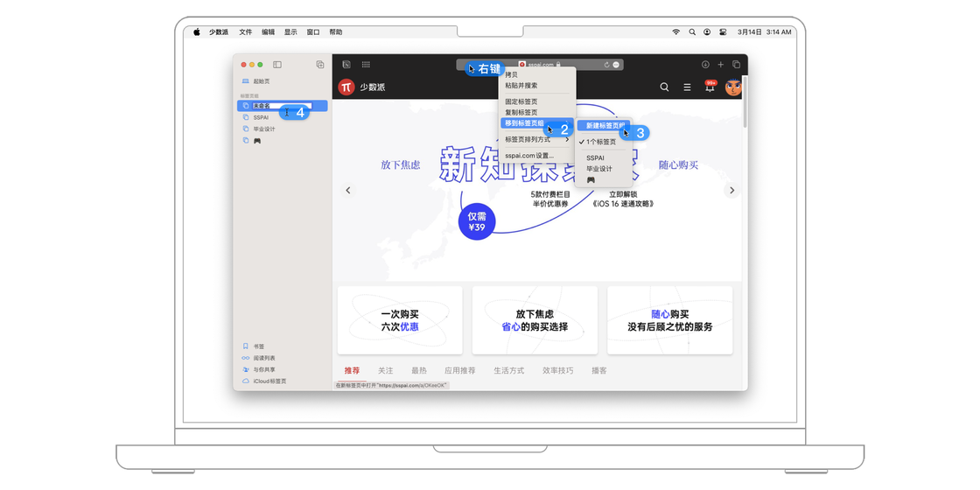Open the website hamburger menu icon

pyautogui.click(x=687, y=87)
